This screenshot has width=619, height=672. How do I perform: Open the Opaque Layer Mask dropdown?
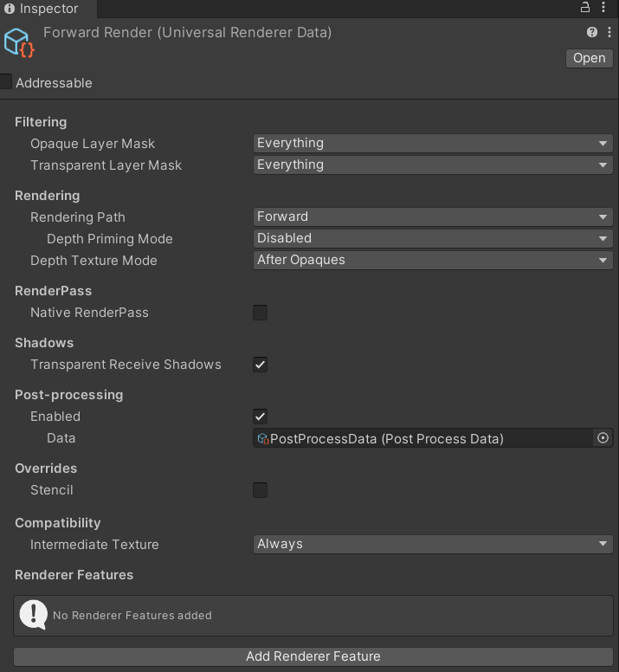[433, 144]
